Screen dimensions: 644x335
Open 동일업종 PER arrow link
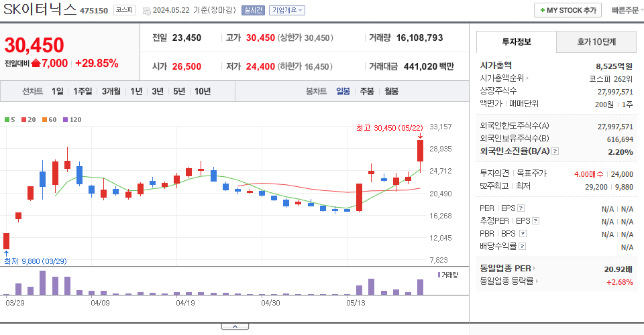[x=534, y=269]
